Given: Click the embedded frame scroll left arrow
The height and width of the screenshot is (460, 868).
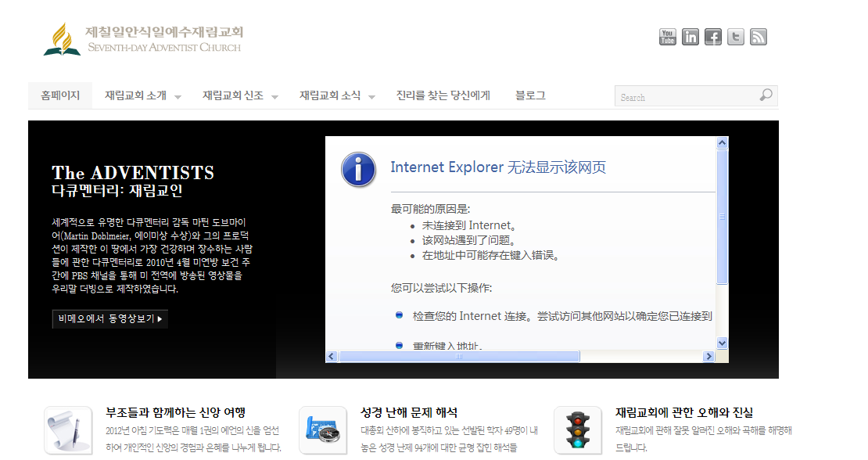Looking at the screenshot, I should 332,357.
